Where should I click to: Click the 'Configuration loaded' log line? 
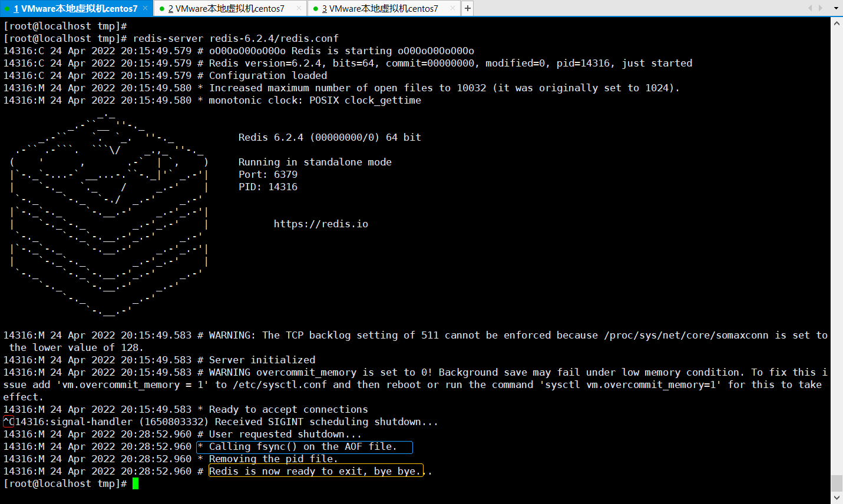[268, 75]
